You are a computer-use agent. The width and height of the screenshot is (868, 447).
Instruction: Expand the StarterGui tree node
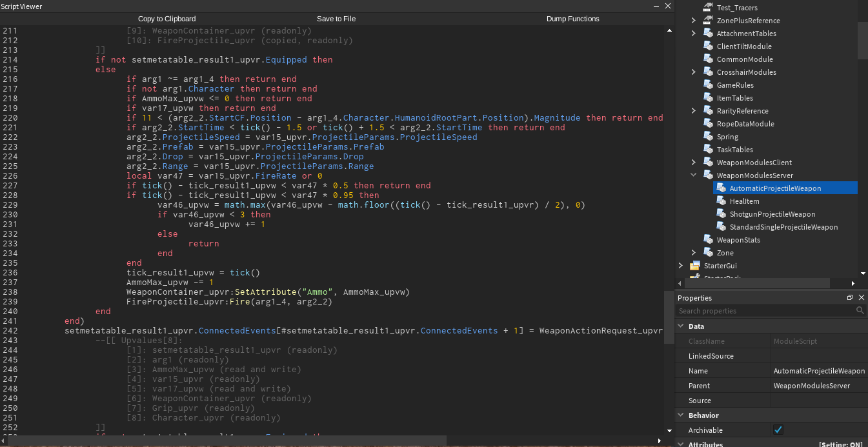681,266
